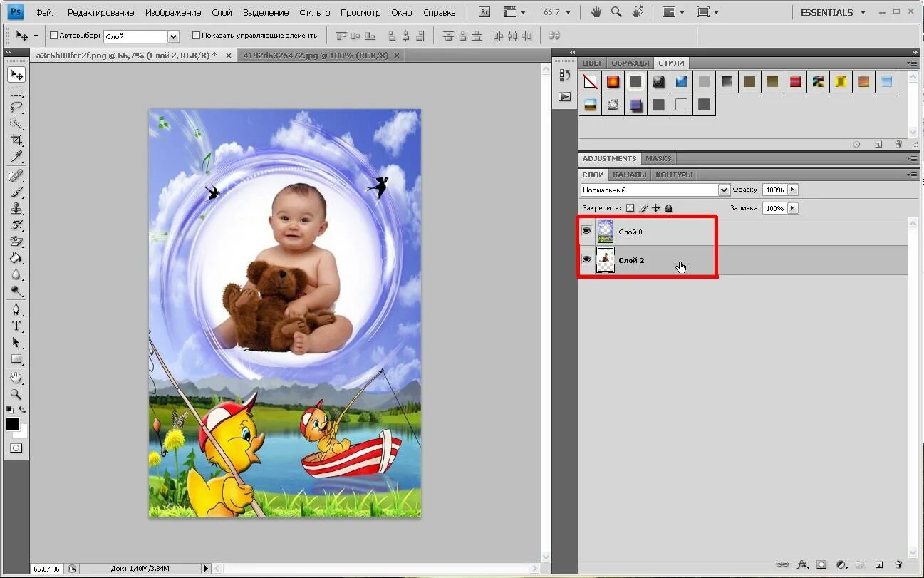The width and height of the screenshot is (924, 578).
Task: Open the History panel icon
Action: 565,75
